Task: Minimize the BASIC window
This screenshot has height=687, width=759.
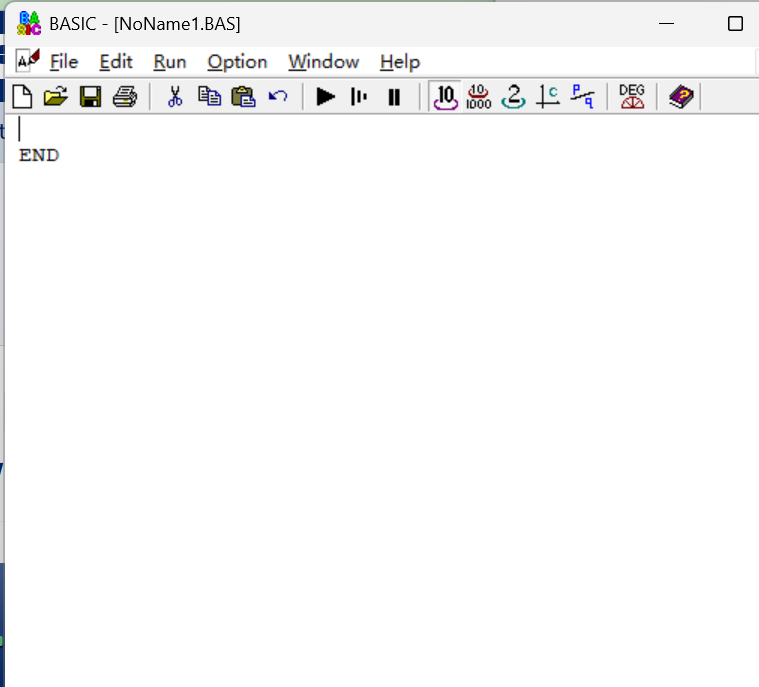Action: click(667, 23)
